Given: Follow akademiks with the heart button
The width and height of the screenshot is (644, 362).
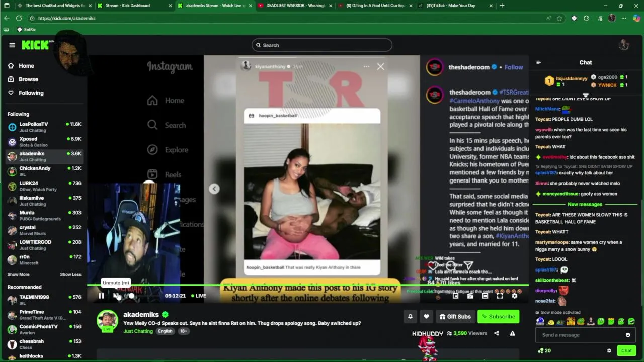Looking at the screenshot, I should coord(426,316).
